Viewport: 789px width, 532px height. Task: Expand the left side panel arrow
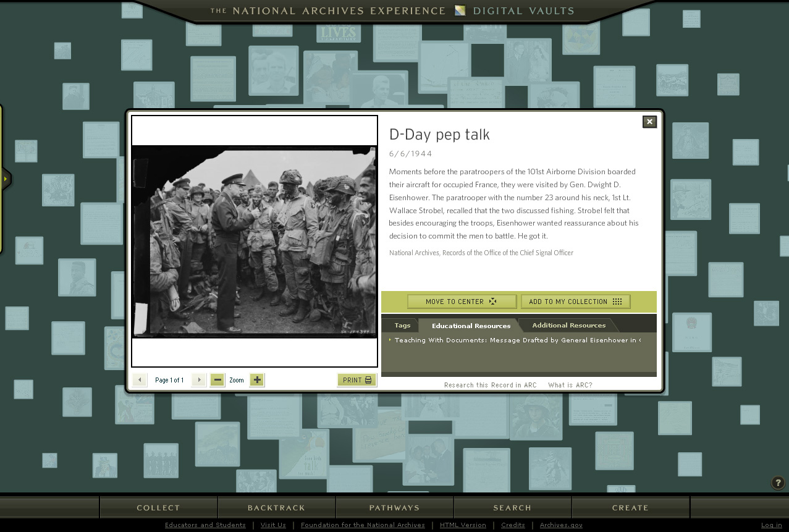(x=6, y=179)
